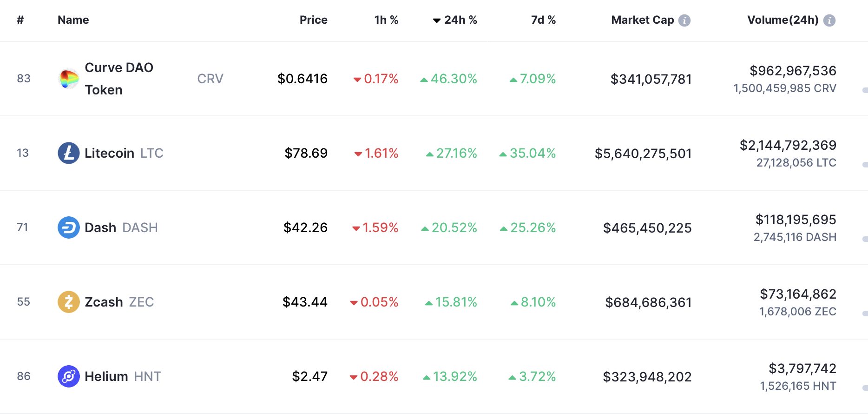Click the Zcash coin logo icon
This screenshot has width=868, height=414.
(69, 302)
